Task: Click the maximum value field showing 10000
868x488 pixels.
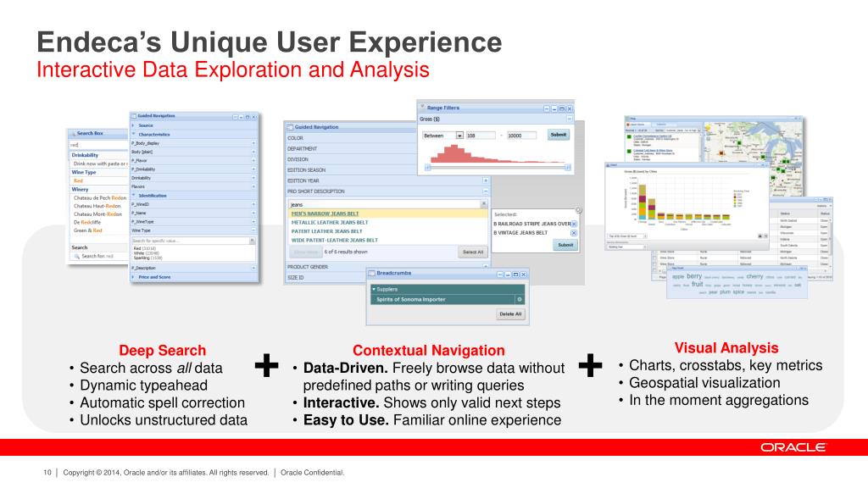Action: click(521, 136)
